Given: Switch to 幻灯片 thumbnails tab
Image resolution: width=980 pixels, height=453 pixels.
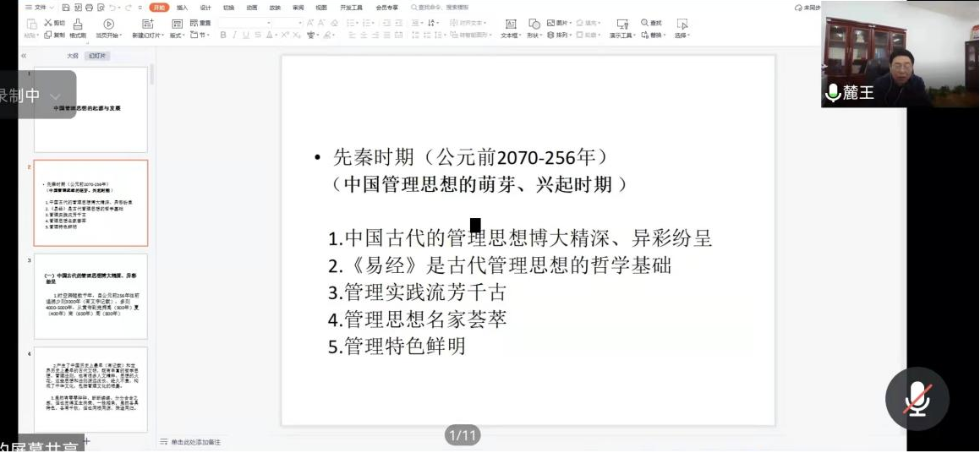Looking at the screenshot, I should click(x=97, y=56).
